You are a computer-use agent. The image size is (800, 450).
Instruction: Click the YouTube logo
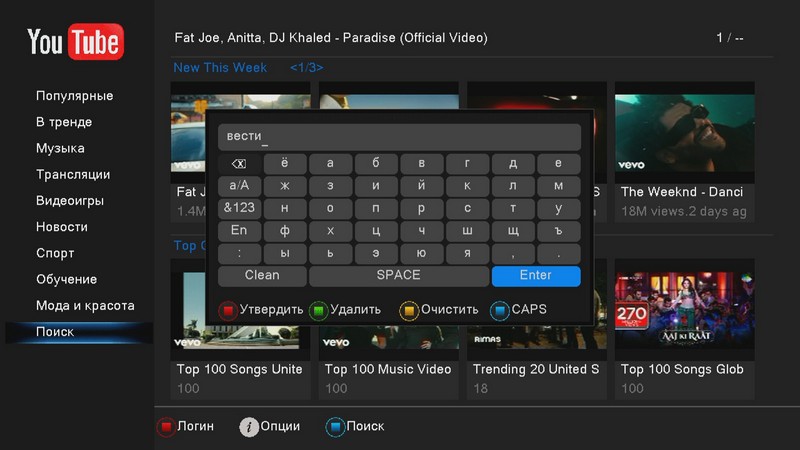(76, 41)
